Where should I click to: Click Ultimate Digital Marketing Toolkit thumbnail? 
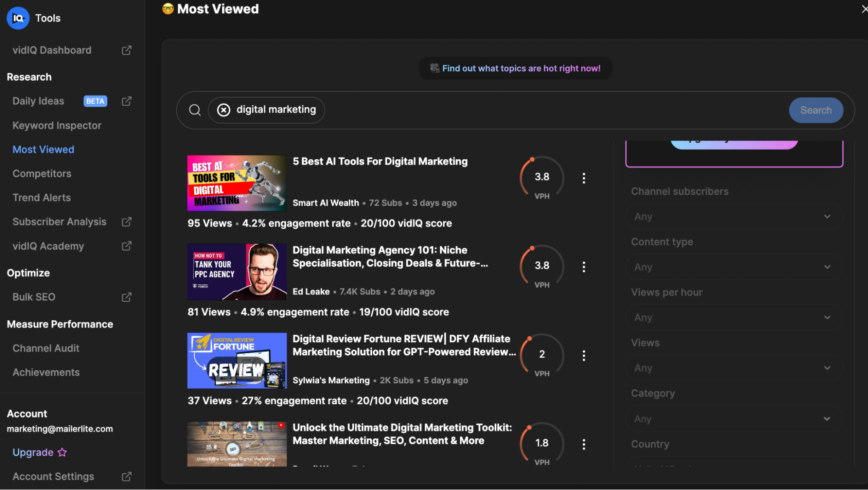pos(237,444)
